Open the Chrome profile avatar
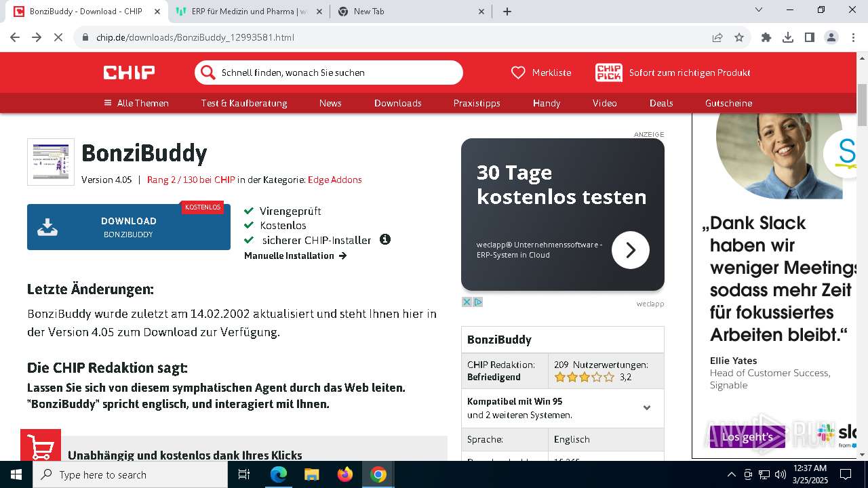The width and height of the screenshot is (868, 488). click(x=831, y=37)
